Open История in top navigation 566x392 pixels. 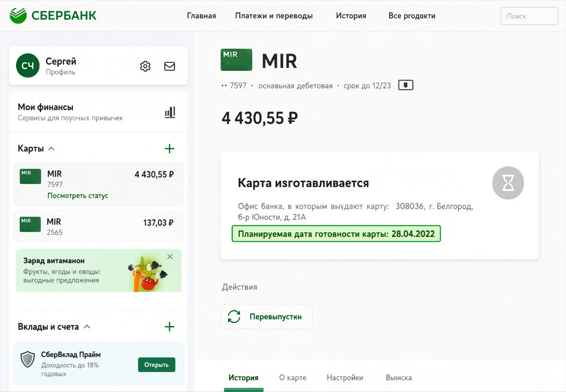point(351,16)
